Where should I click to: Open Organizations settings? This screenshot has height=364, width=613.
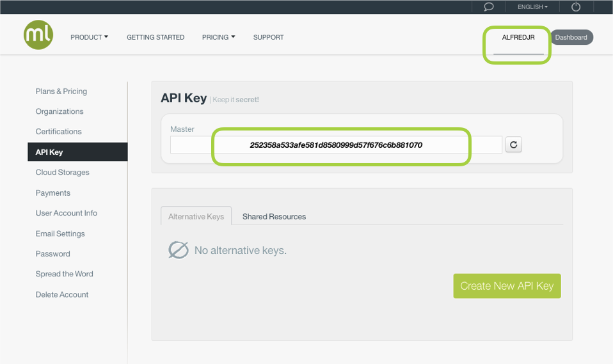click(x=60, y=111)
